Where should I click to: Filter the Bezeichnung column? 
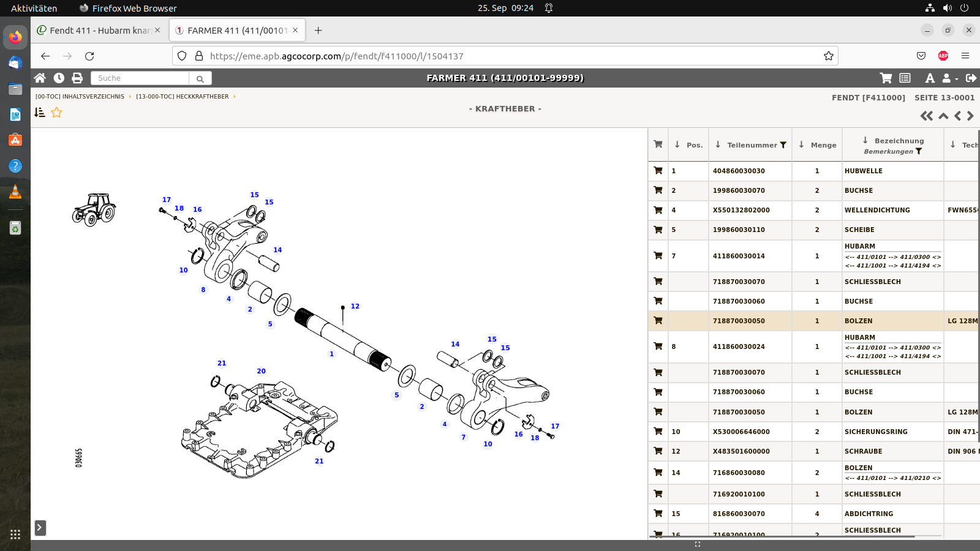(918, 151)
